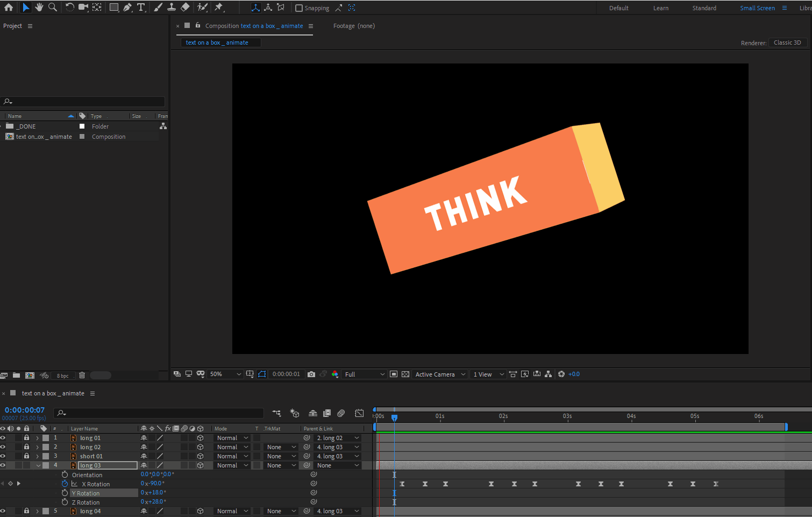Screen dimensions: 812x517
Task: Switch to the Default workspace
Action: click(618, 8)
